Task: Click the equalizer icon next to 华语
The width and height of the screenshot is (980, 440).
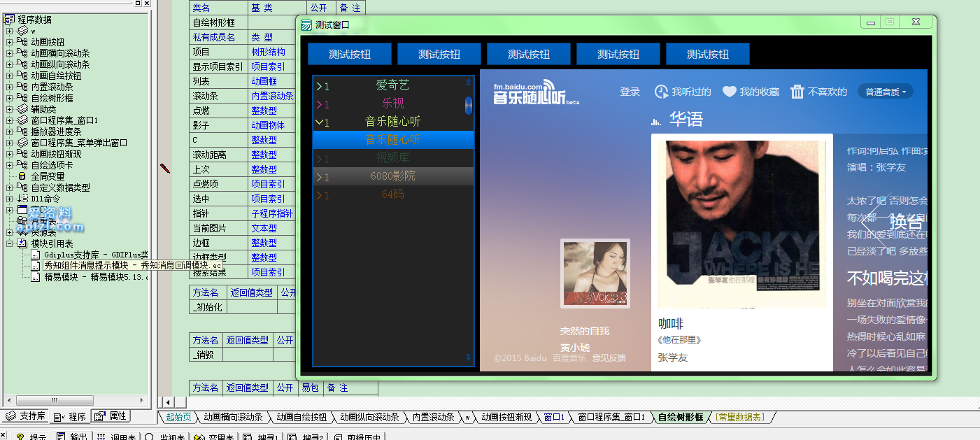Action: (655, 121)
